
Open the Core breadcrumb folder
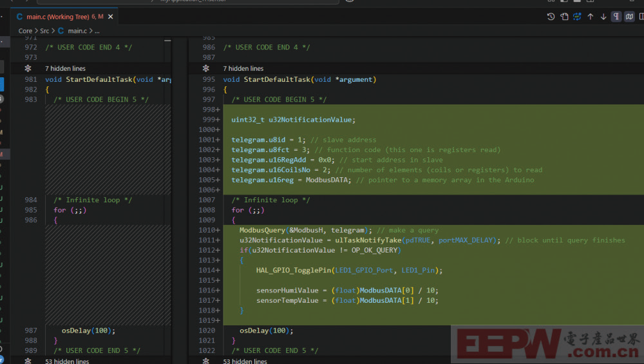click(25, 31)
